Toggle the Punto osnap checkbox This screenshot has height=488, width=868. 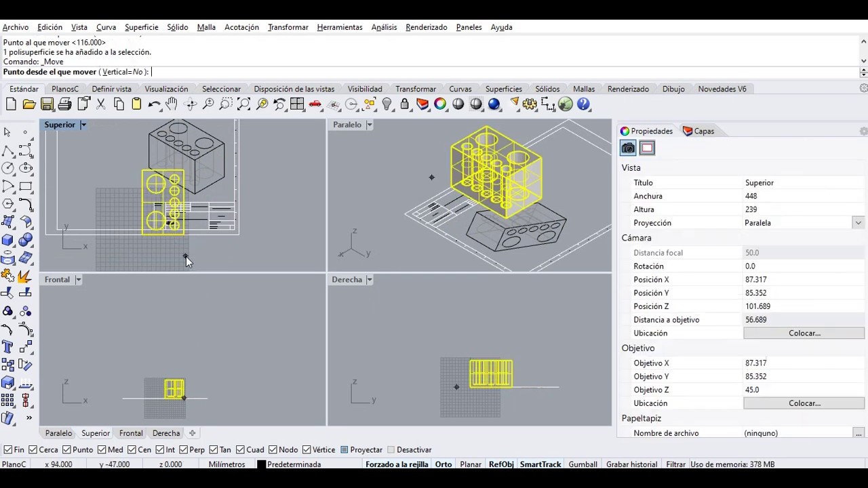[66, 450]
